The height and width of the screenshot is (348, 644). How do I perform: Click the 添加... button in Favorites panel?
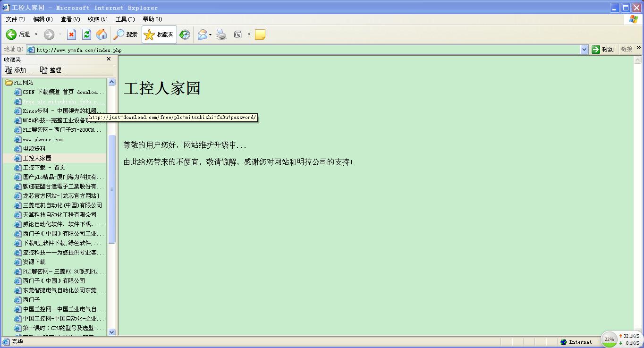[19, 70]
